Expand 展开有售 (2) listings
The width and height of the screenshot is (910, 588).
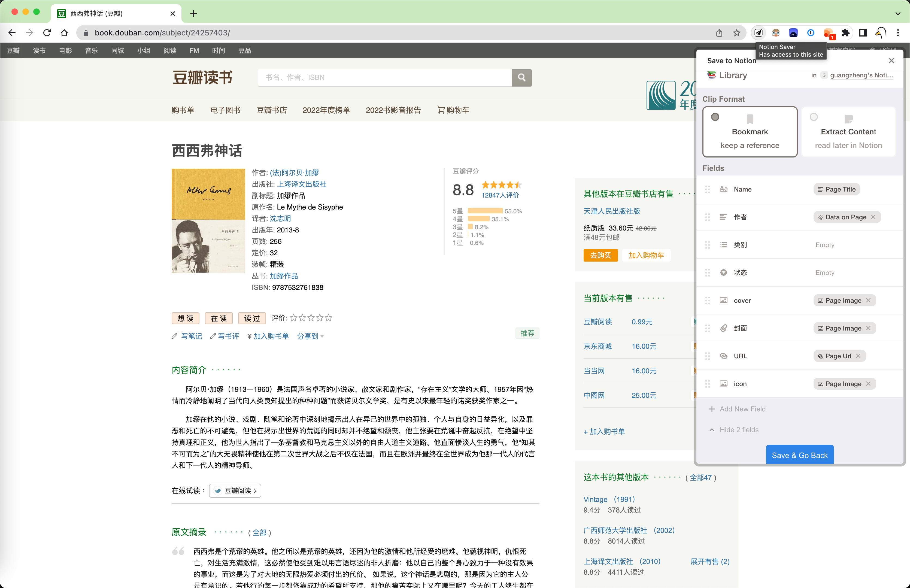710,561
